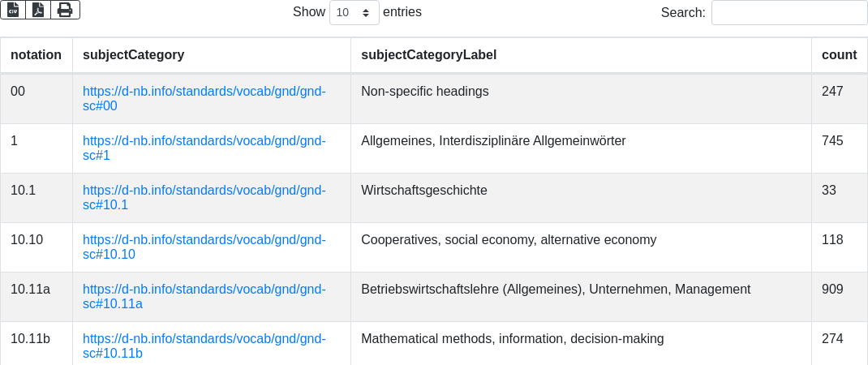The height and width of the screenshot is (365, 868).
Task: Print the table with printer icon
Action: click(65, 10)
